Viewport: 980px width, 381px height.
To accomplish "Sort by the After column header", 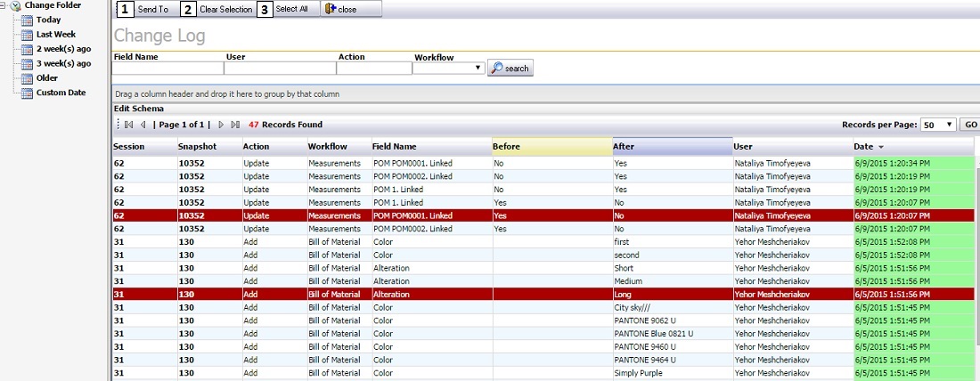I will [x=674, y=147].
